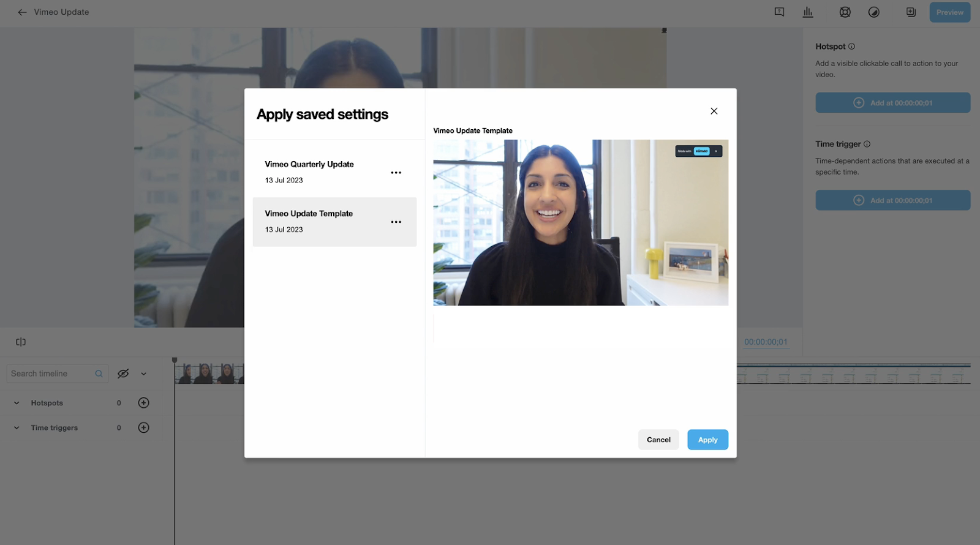
Task: Click the Preview button
Action: (x=950, y=12)
